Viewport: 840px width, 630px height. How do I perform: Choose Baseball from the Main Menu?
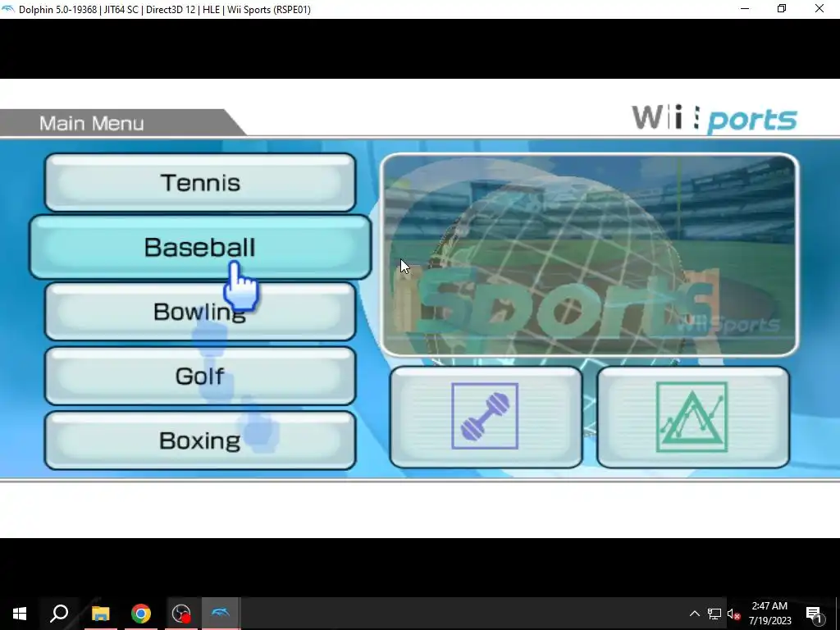(x=200, y=247)
